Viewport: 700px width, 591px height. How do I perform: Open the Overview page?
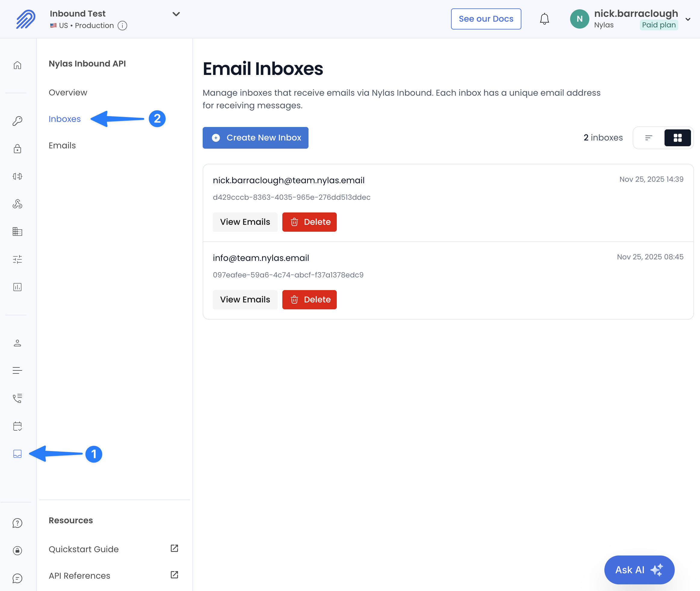pyautogui.click(x=68, y=92)
